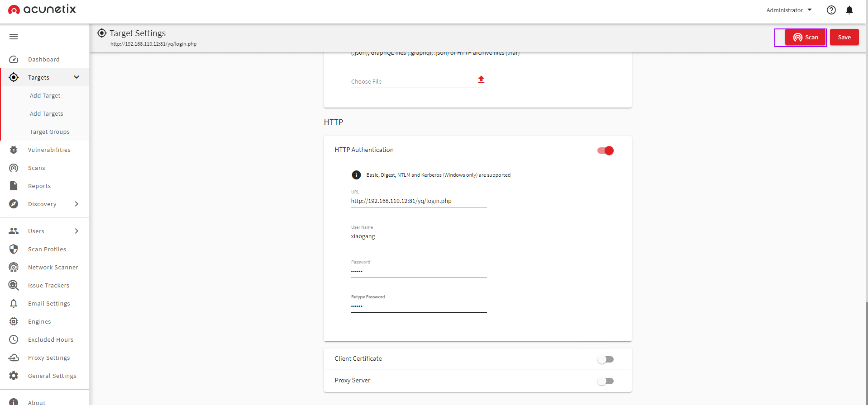This screenshot has width=868, height=405.
Task: Click the HTTP Authentication label
Action: [364, 150]
